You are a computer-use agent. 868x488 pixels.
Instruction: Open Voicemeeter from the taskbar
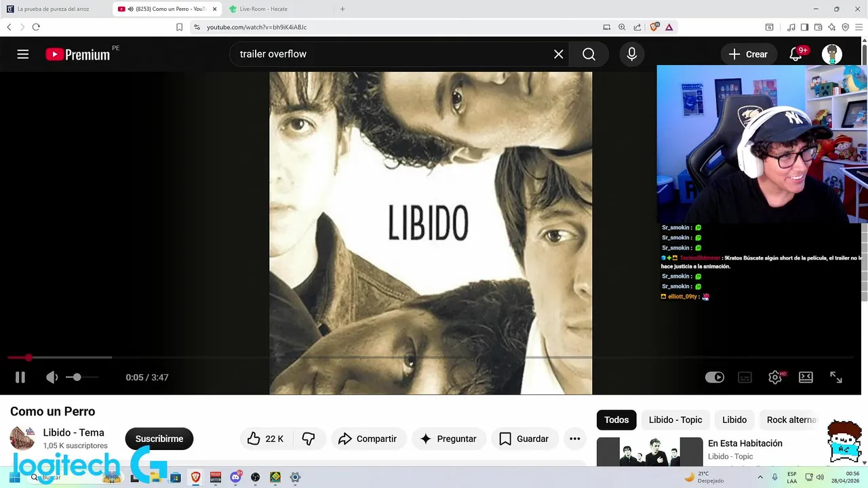216,477
